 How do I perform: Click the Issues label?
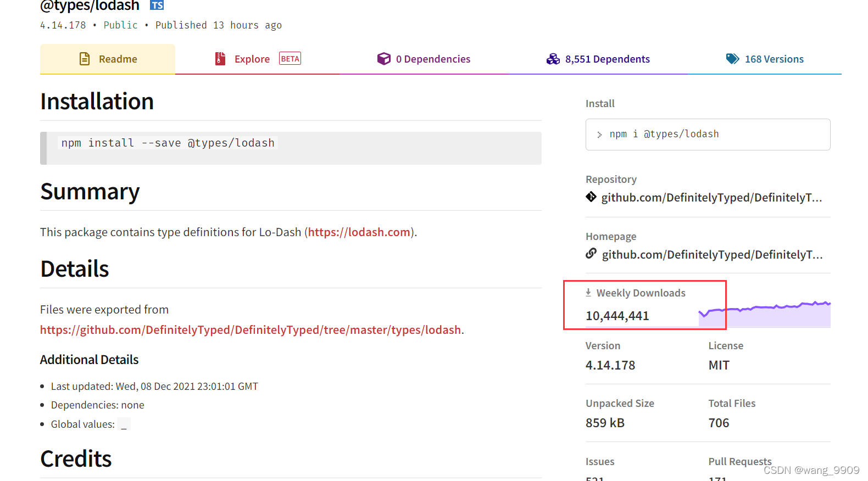[x=600, y=462]
